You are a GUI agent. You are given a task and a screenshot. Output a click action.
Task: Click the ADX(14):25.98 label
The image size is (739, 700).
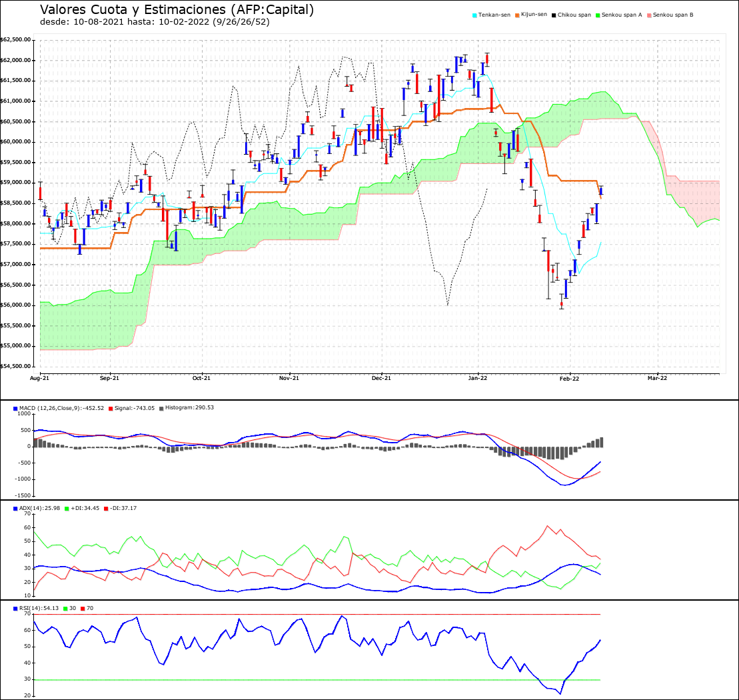tap(39, 508)
